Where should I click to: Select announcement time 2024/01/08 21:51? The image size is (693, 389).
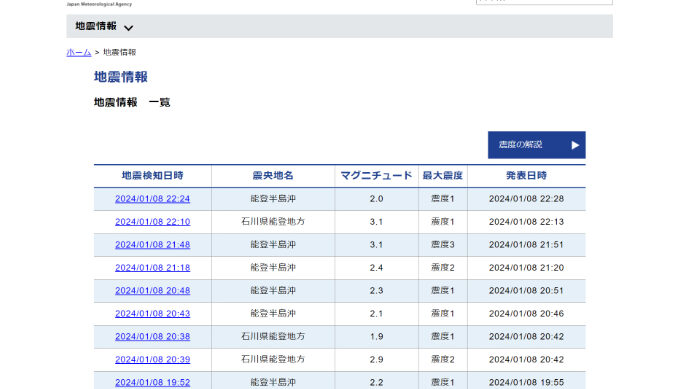pos(526,245)
